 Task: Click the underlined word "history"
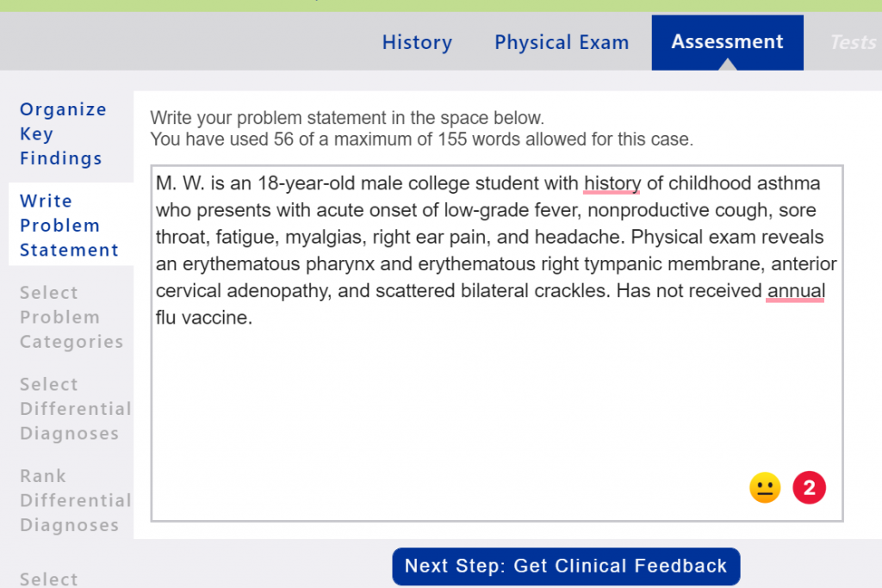click(x=612, y=183)
